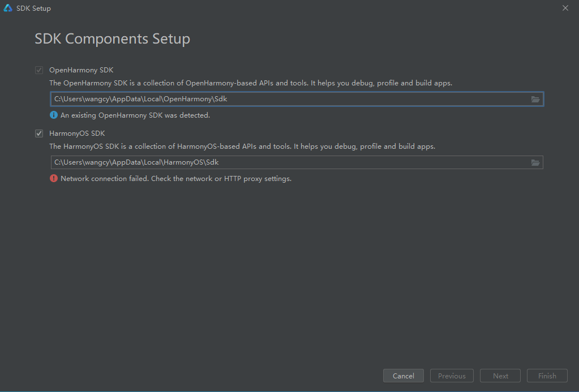The width and height of the screenshot is (579, 392).
Task: Click the Finish button
Action: [547, 376]
